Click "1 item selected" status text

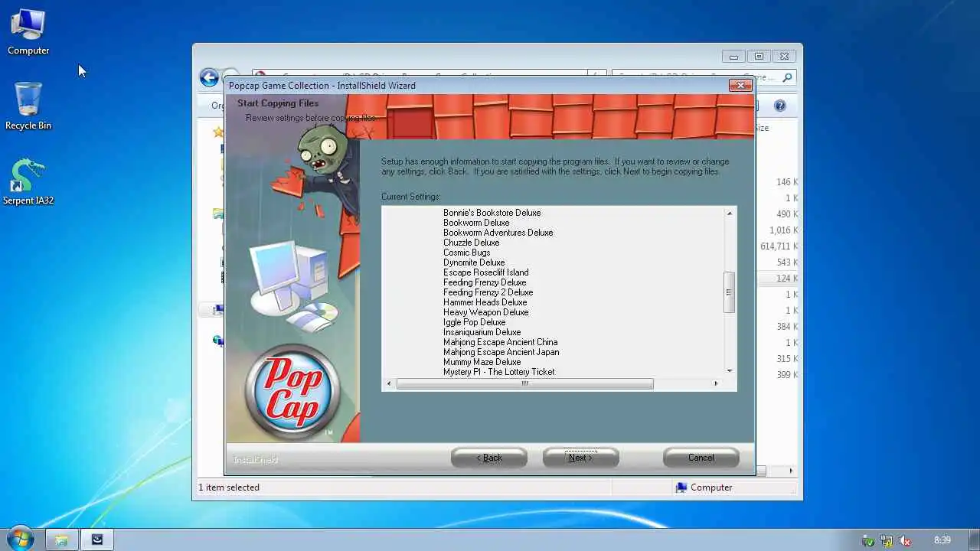pos(229,487)
